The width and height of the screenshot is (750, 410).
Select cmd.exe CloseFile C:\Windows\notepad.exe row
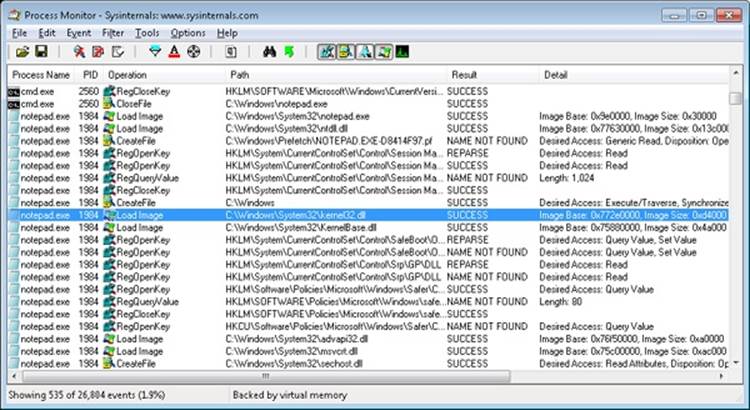368,104
